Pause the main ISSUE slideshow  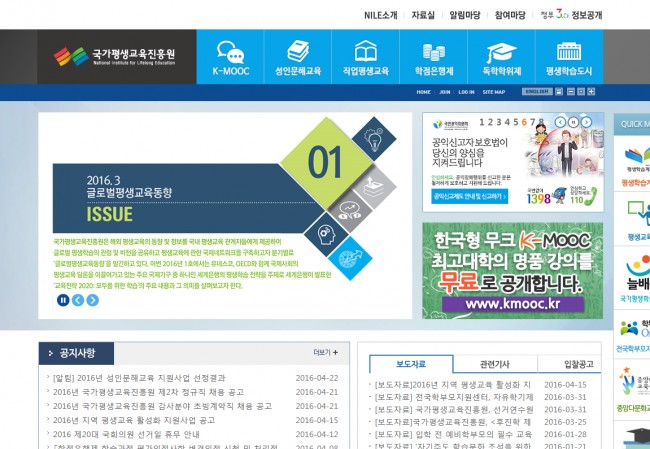pyautogui.click(x=63, y=300)
